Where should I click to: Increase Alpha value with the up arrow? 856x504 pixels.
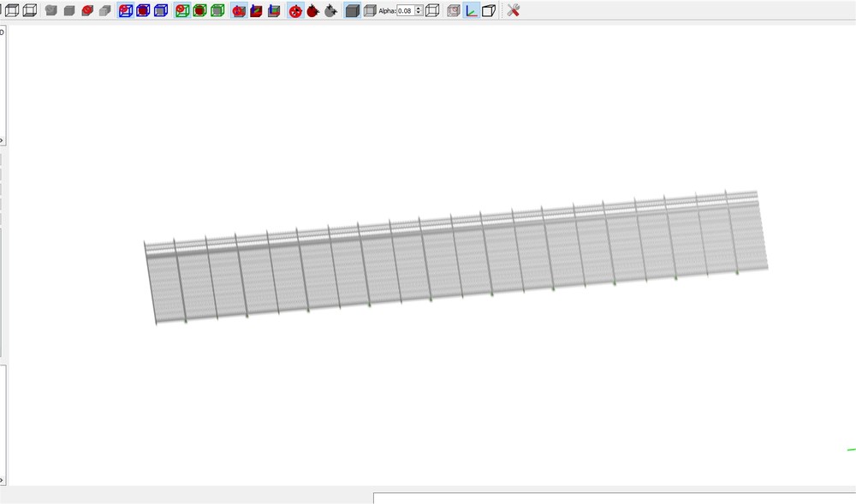(419, 9)
